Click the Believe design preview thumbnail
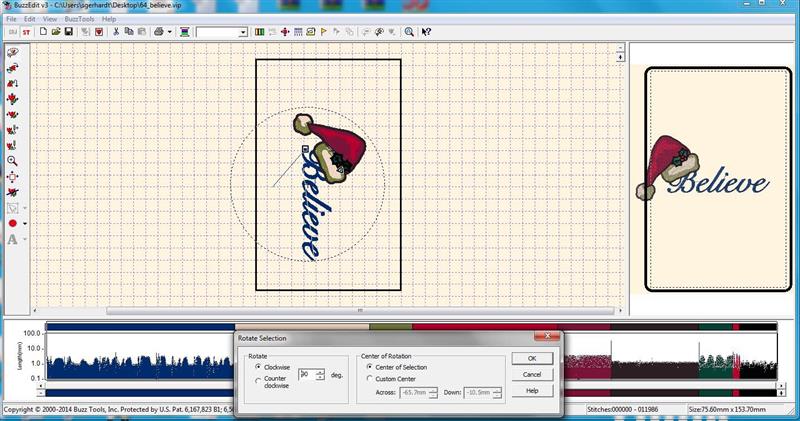This screenshot has width=800, height=421. 718,180
